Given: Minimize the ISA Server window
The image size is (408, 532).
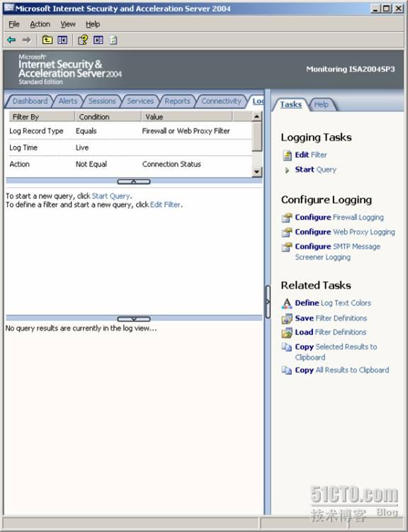Looking at the screenshot, I should (x=375, y=9).
